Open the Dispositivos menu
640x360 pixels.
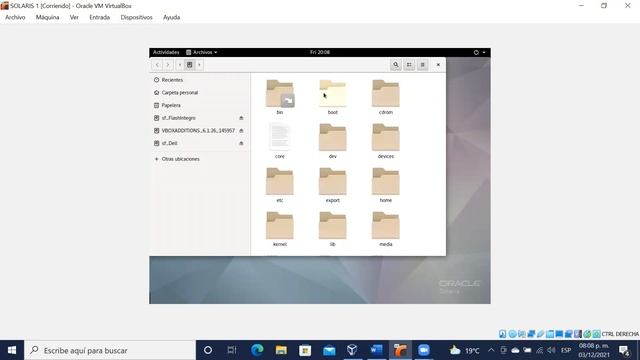coord(136,17)
